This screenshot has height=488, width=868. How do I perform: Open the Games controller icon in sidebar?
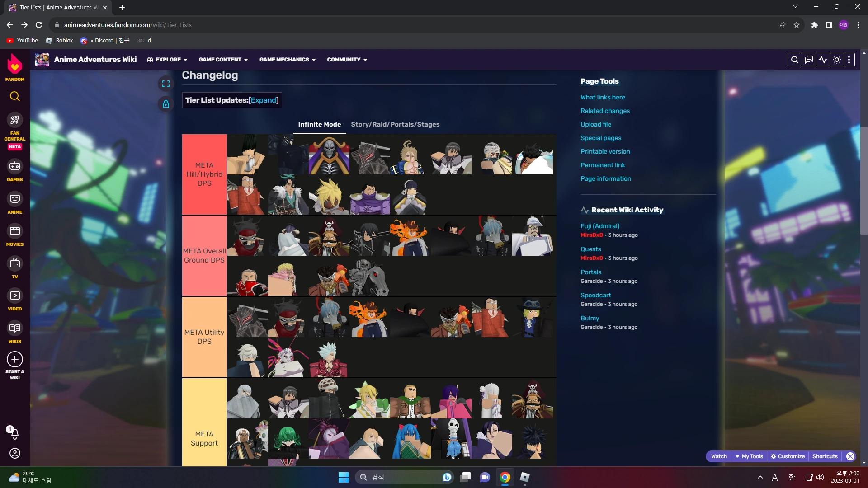pos(14,166)
